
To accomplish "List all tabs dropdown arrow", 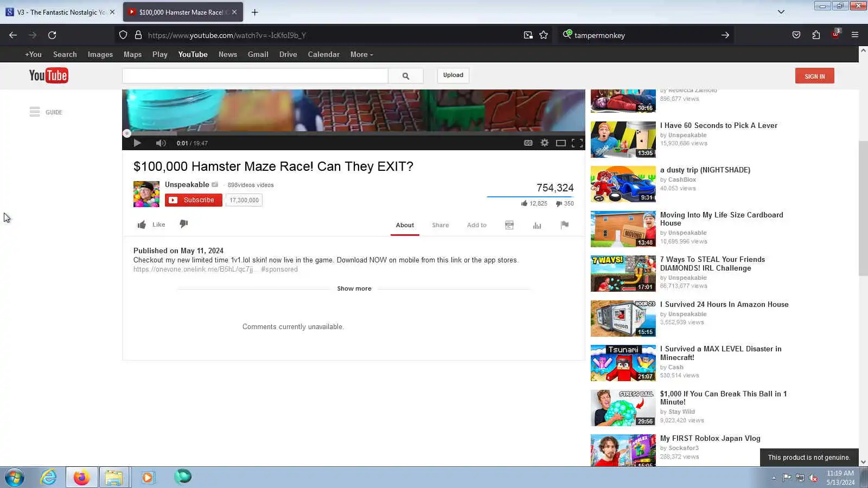I will click(x=781, y=12).
